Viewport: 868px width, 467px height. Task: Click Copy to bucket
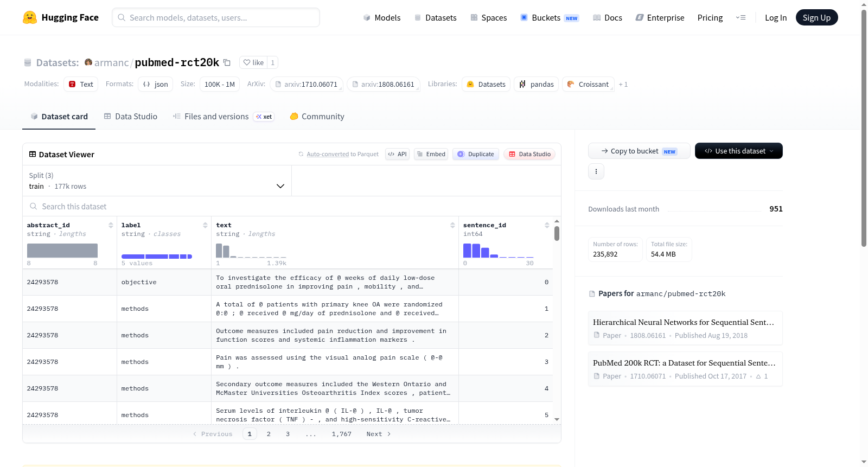639,151
